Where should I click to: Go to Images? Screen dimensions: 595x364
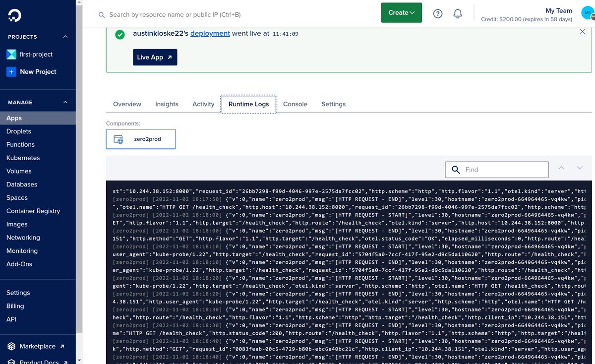coord(17,224)
